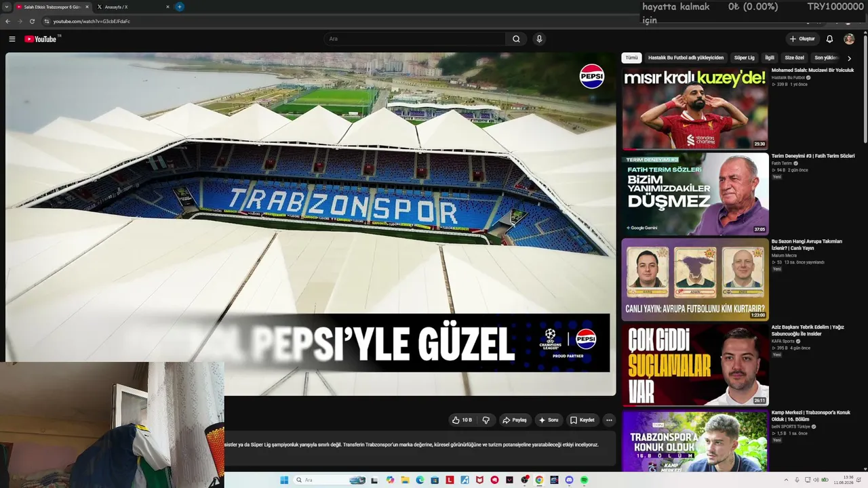The height and width of the screenshot is (488, 868).
Task: Open Microsoft Store from the taskbar
Action: click(435, 480)
